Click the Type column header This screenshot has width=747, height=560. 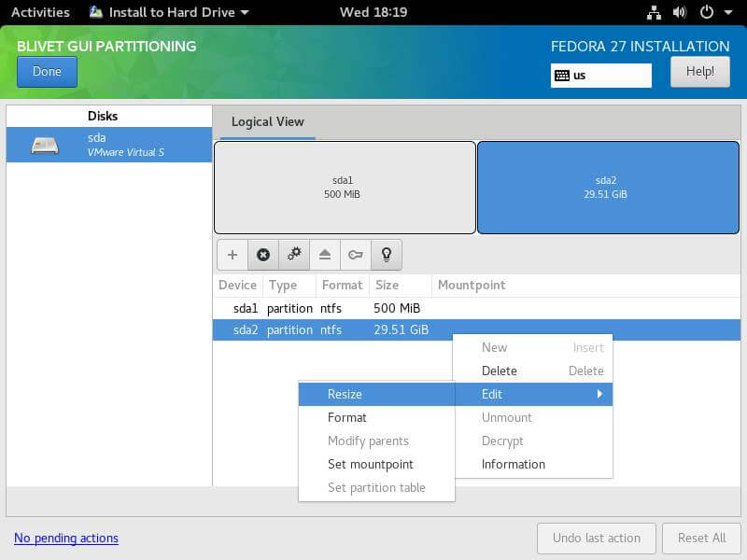(289, 286)
